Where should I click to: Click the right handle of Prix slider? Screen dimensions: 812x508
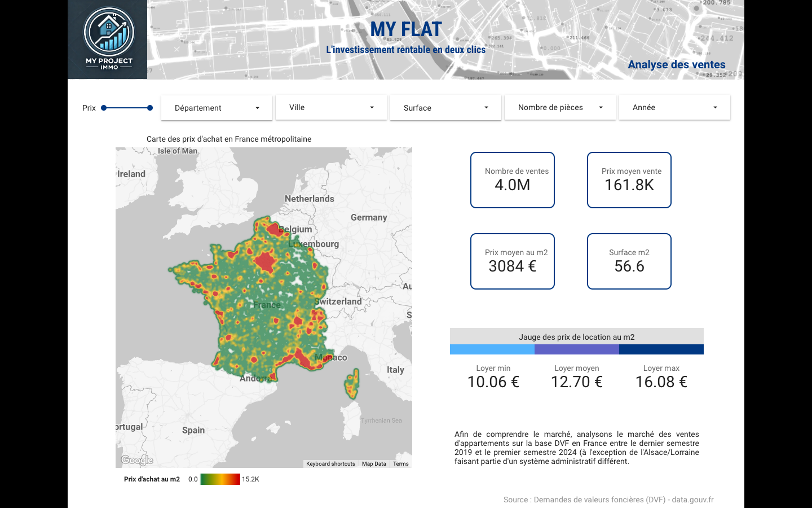click(x=150, y=108)
